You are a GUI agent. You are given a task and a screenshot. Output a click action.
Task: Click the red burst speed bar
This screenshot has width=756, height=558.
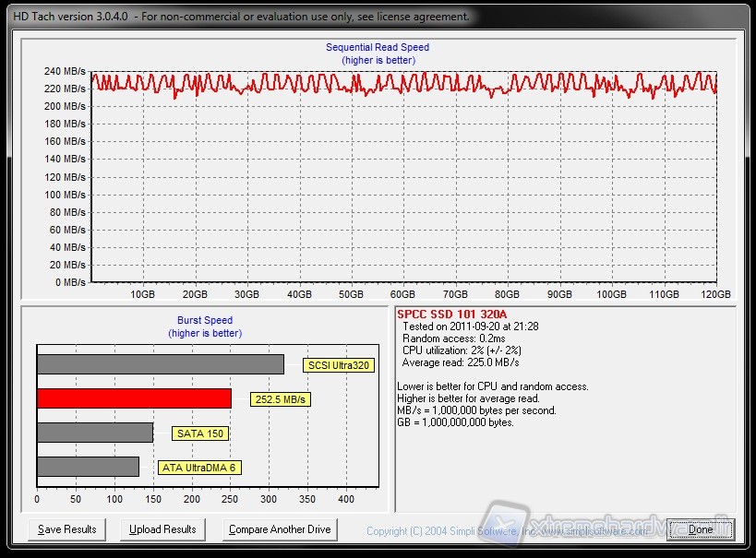coord(134,398)
